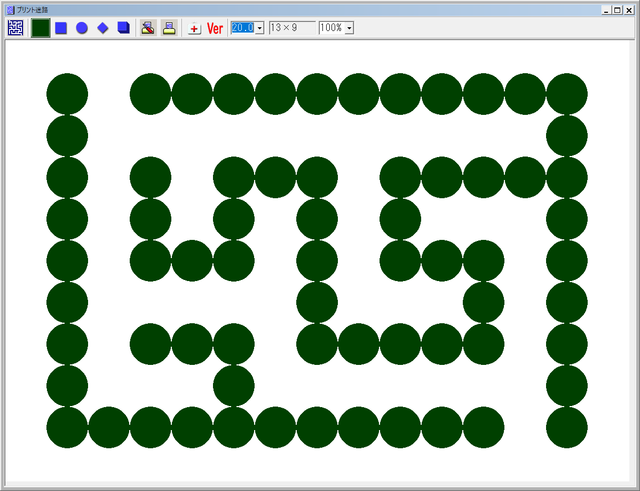
Task: Click the 20.0 size input field
Action: click(241, 28)
